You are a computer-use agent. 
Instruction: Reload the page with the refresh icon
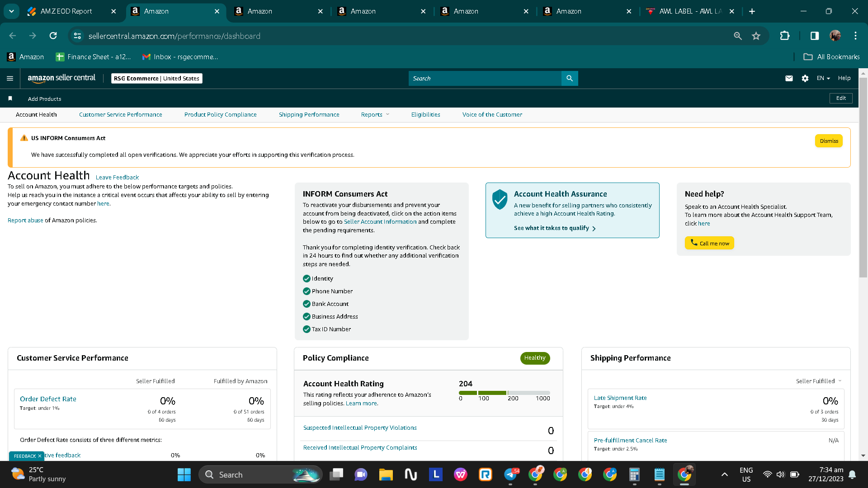coord(53,36)
